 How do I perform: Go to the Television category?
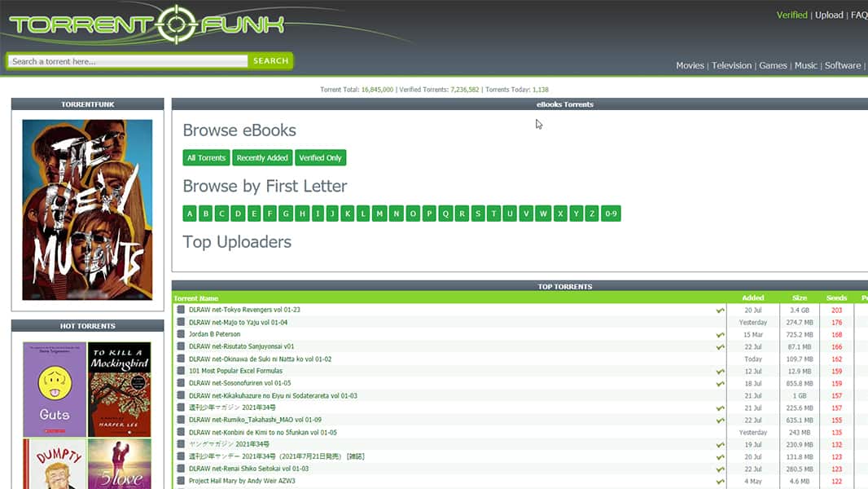pyautogui.click(x=731, y=65)
